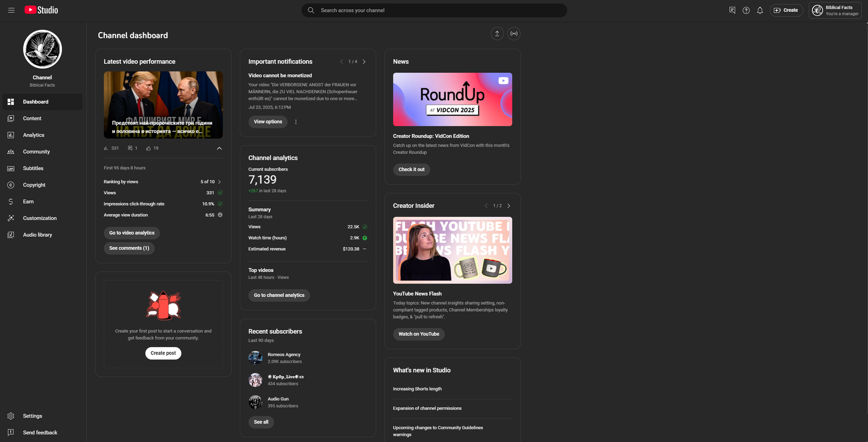This screenshot has height=442, width=868.
Task: Click the RoundUp VidCon 2025 news image
Action: pos(452,99)
